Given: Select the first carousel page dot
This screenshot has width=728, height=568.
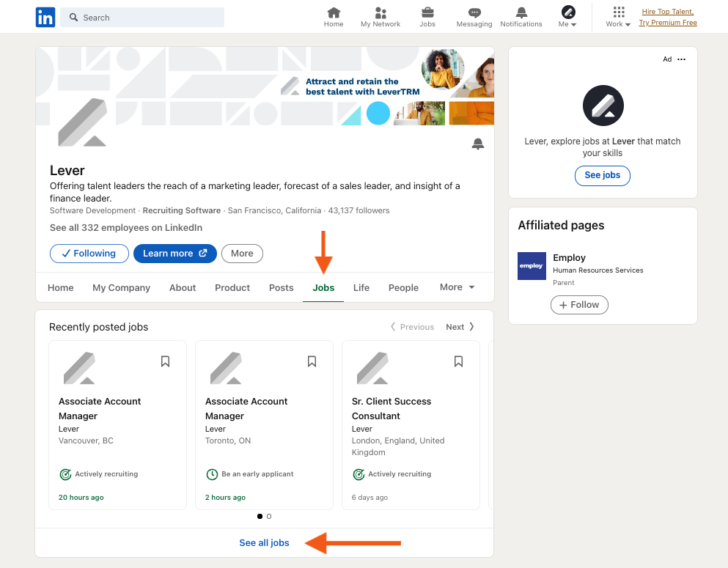Looking at the screenshot, I should tap(260, 516).
